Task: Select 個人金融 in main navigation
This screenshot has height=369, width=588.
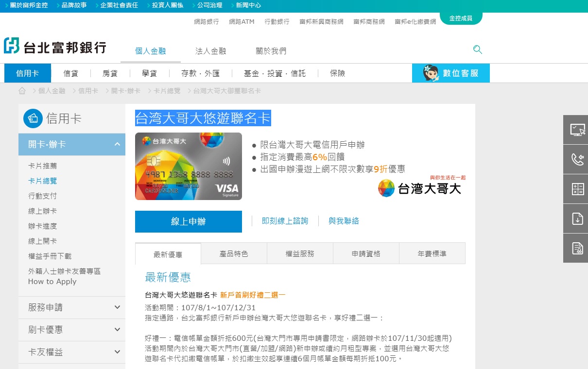Action: 151,50
